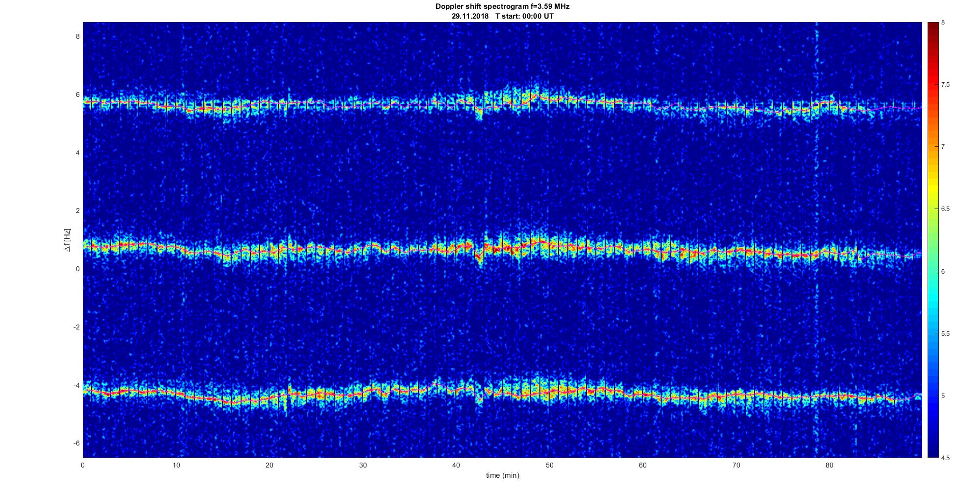Click the title 'Doppler shift spectrogram f=3.59 MHz'

(502, 6)
